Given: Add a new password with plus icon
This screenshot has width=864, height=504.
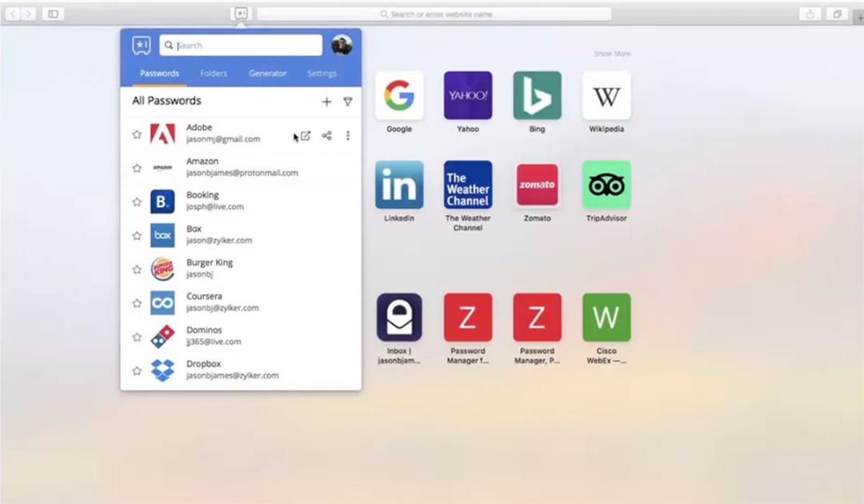Looking at the screenshot, I should coord(326,102).
